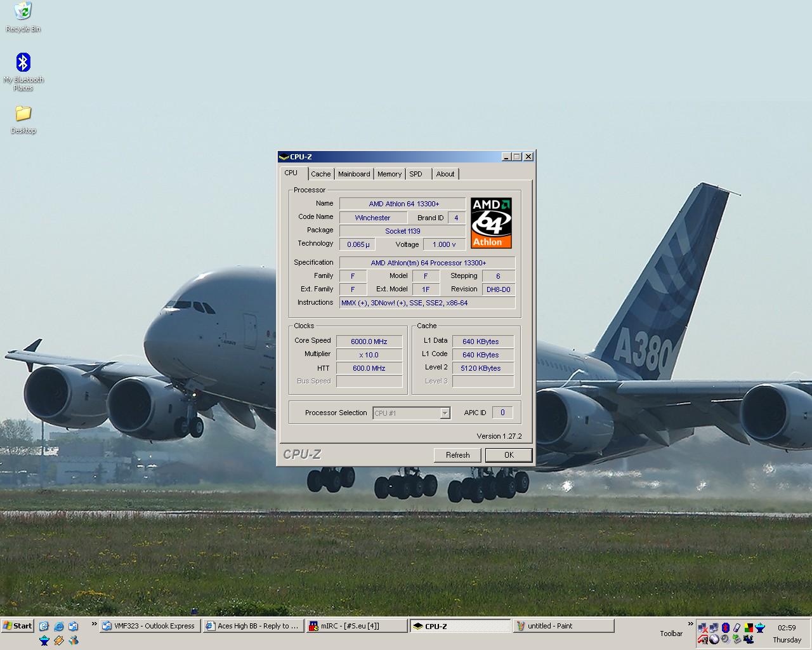Click the Specification field text
This screenshot has height=650, width=812.
[x=428, y=263]
